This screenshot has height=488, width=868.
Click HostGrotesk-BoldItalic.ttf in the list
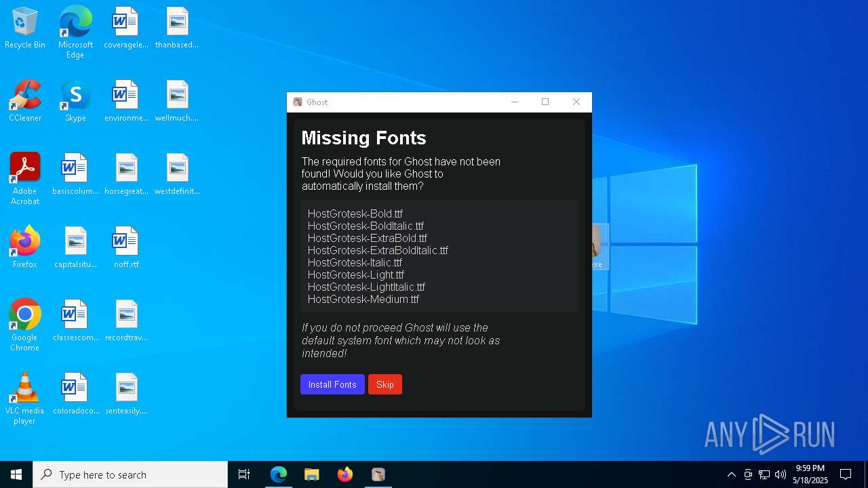(x=366, y=226)
